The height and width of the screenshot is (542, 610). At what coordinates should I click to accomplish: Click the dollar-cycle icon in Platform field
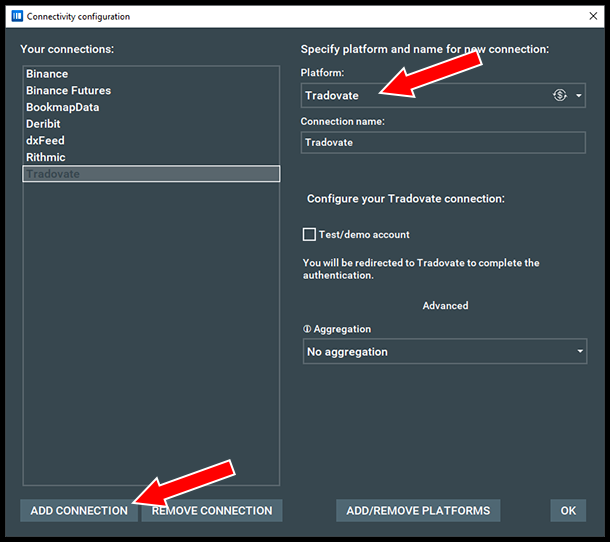pos(560,95)
